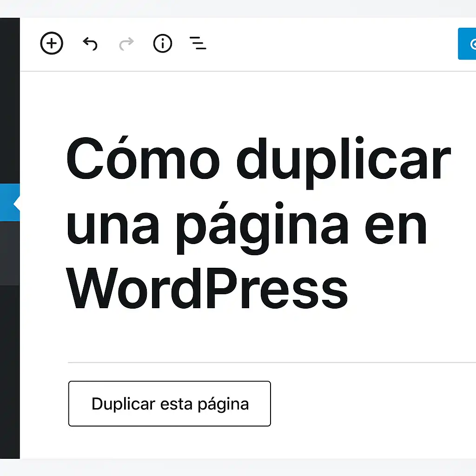Image resolution: width=476 pixels, height=476 pixels.
Task: Click the blue button at top right
Action: pos(467,44)
